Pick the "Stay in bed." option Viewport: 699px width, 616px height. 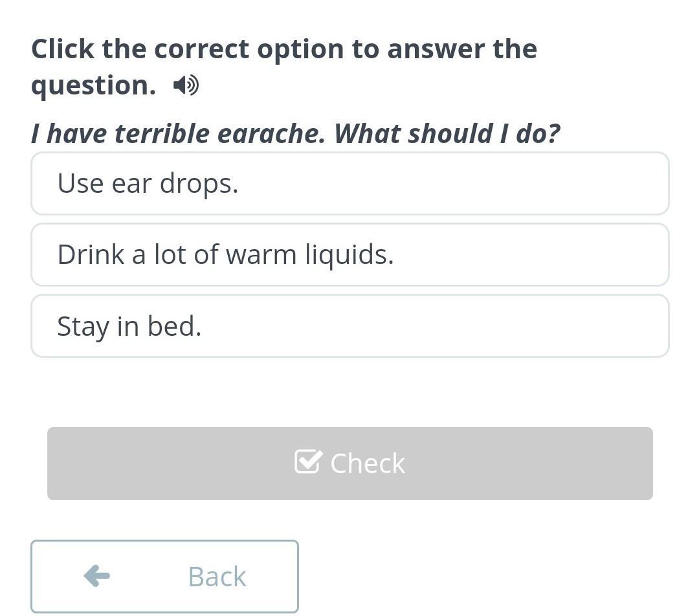(x=349, y=326)
